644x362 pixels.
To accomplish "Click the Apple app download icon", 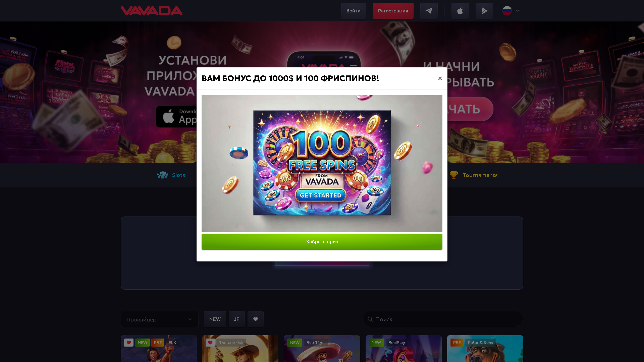I will coord(460,11).
